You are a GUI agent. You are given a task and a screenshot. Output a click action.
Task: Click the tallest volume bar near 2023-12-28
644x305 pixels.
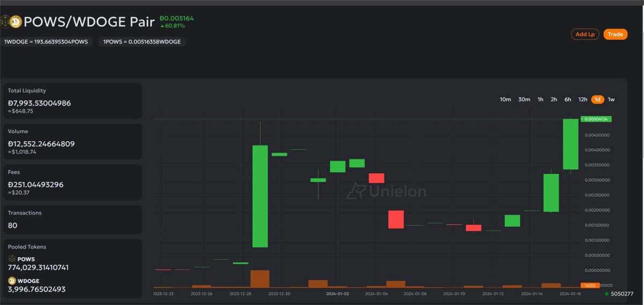click(260, 279)
